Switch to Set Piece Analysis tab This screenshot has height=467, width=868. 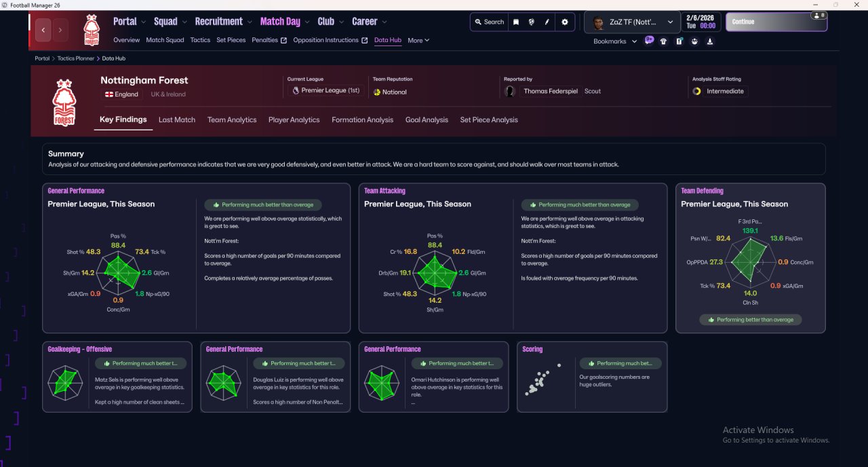[x=489, y=119]
